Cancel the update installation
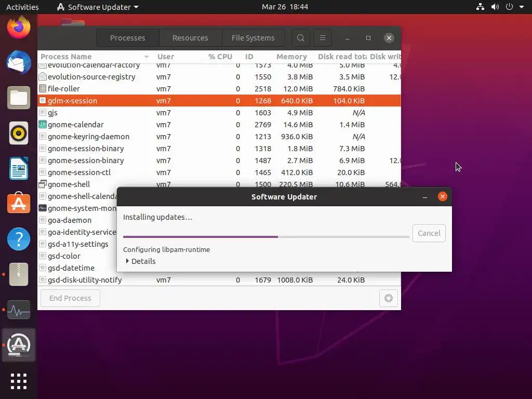 429,233
